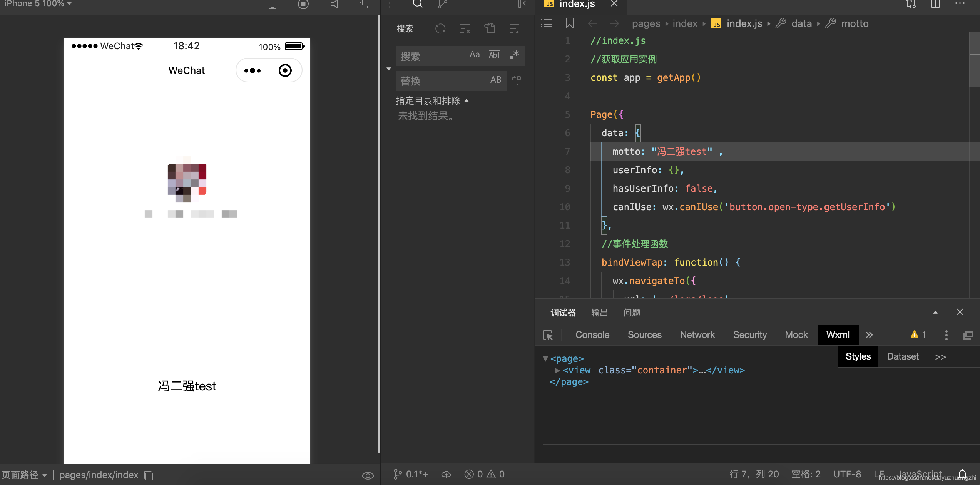Click the refresh search results icon
The width and height of the screenshot is (980, 485).
(440, 28)
